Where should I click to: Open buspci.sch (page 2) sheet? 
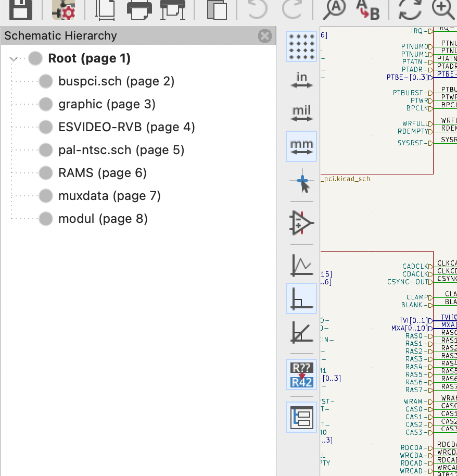[x=116, y=81]
